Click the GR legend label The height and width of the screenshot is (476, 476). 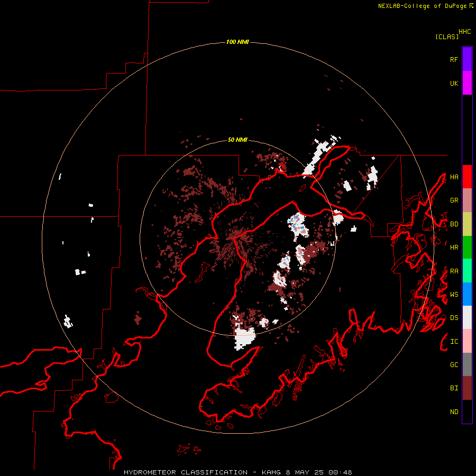(x=454, y=200)
